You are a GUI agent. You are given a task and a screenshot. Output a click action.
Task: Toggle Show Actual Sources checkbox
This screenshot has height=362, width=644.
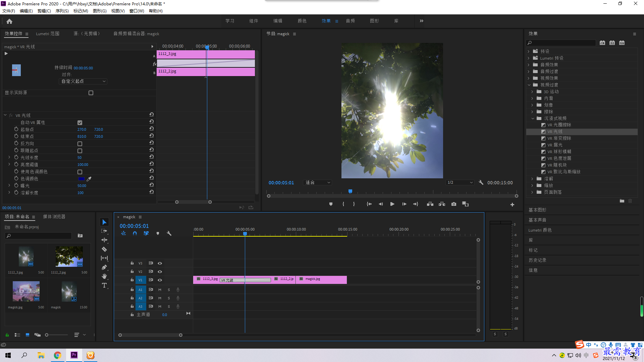click(91, 93)
